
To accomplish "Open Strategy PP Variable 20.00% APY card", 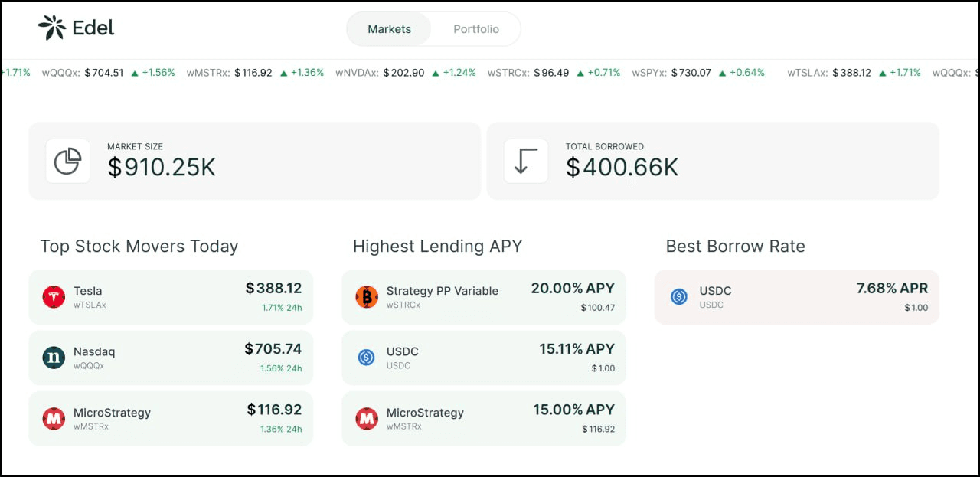I will point(484,297).
